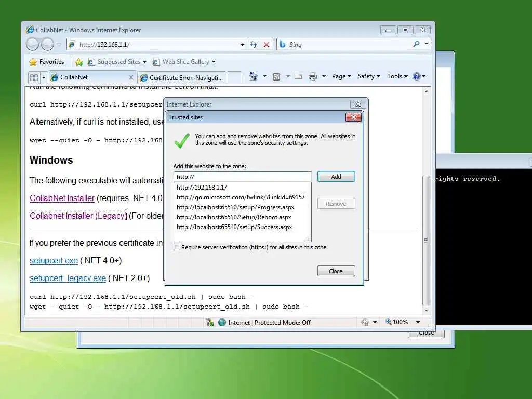This screenshot has width=532, height=399.
Task: Click the Home page icon
Action: [254, 76]
